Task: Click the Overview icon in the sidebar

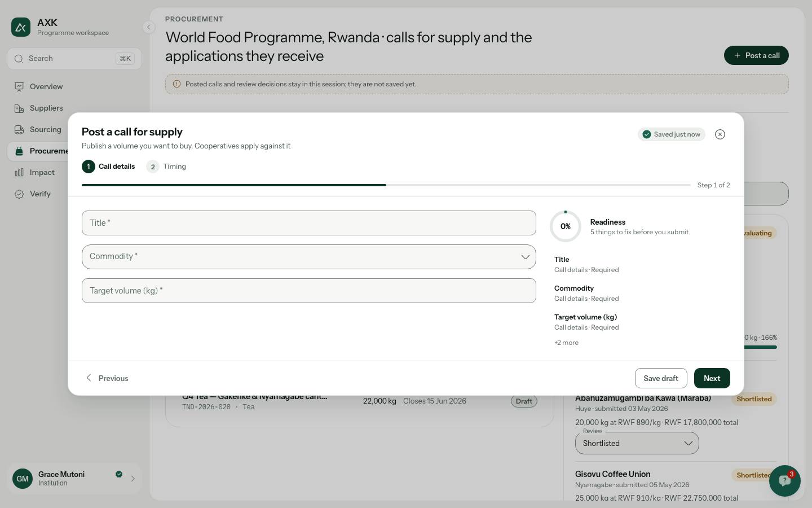Action: pos(19,86)
